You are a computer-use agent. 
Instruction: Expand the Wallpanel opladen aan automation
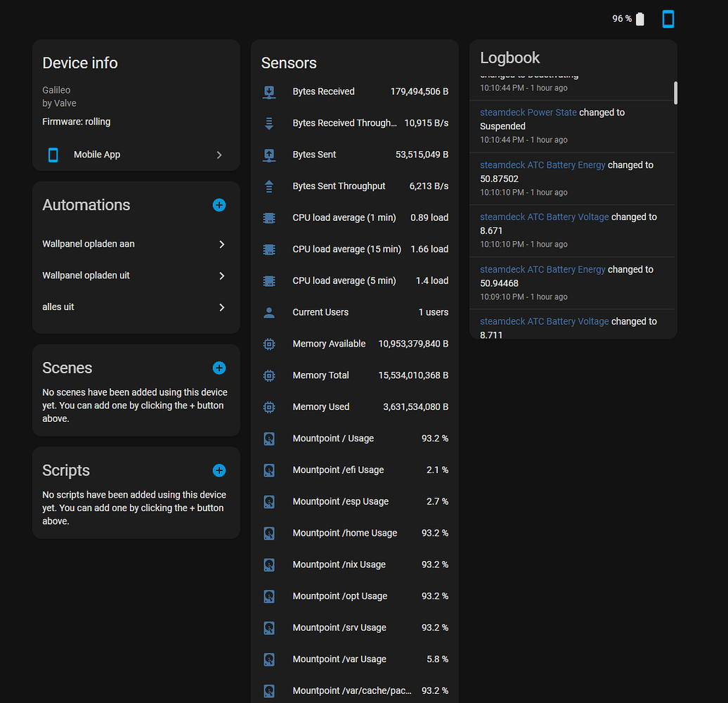(221, 244)
